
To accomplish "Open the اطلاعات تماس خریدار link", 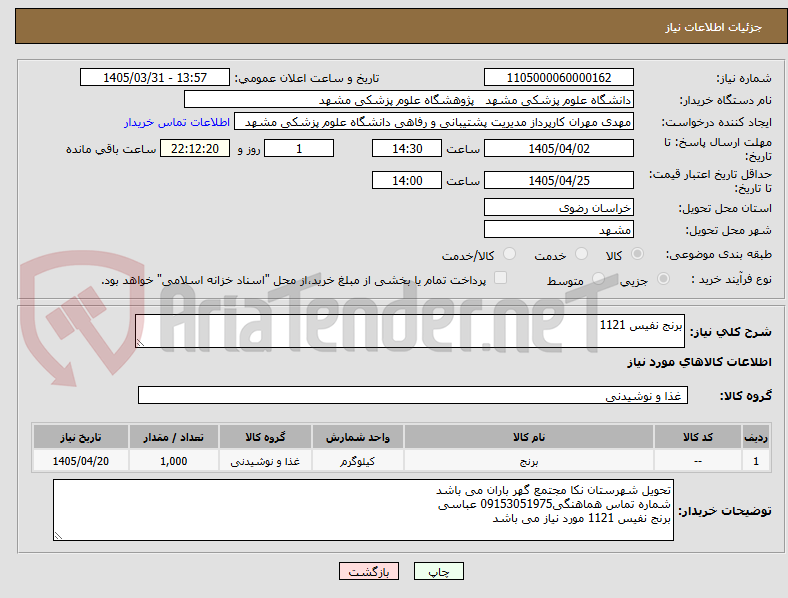I will click(x=177, y=122).
